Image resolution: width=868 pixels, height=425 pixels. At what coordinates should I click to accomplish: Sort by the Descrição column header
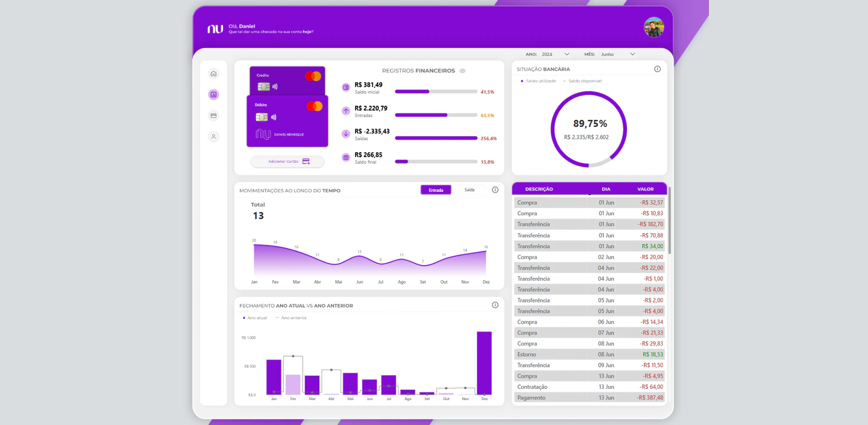(x=539, y=189)
